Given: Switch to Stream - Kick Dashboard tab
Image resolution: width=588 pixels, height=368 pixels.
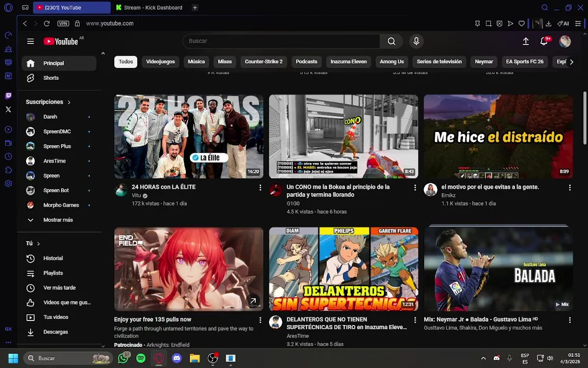Looking at the screenshot, I should coord(149,8).
